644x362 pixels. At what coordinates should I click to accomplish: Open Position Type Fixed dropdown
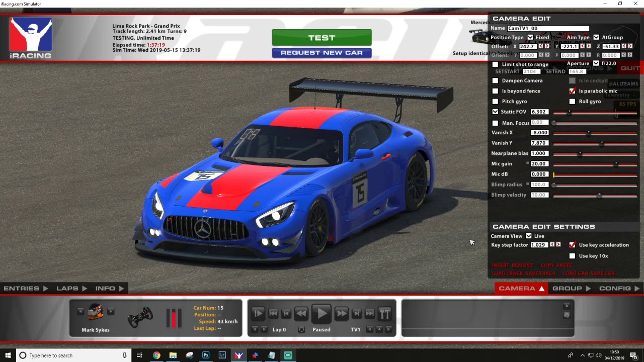(x=530, y=37)
